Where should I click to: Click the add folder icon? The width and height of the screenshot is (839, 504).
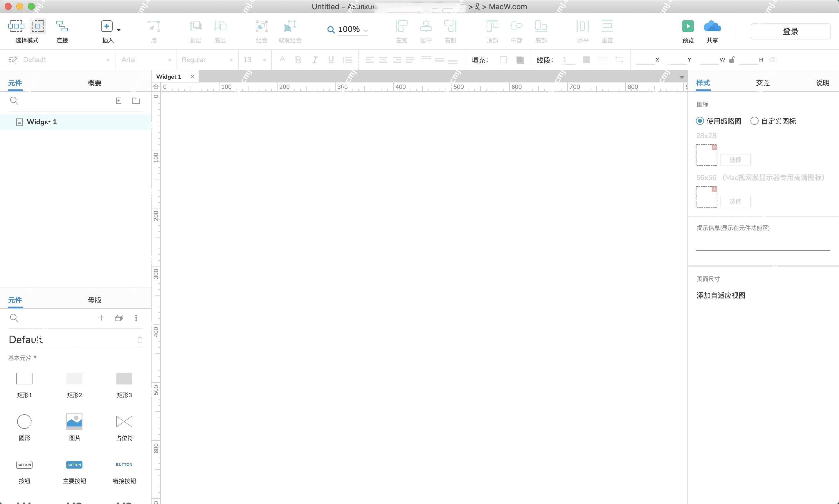point(136,100)
